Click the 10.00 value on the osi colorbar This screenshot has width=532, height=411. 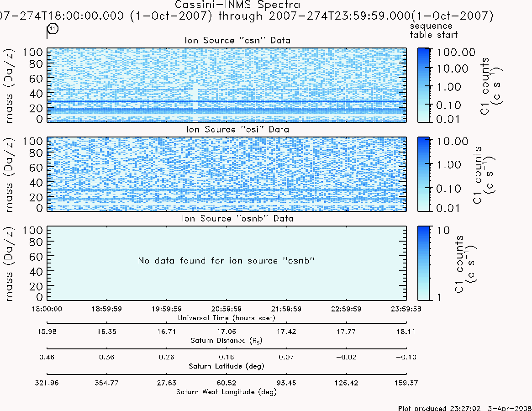pyautogui.click(x=453, y=141)
